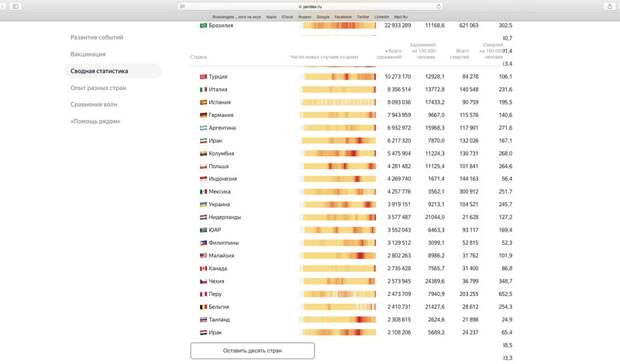
Task: Open «Помощь рядом» sidebar link
Action: 95,121
